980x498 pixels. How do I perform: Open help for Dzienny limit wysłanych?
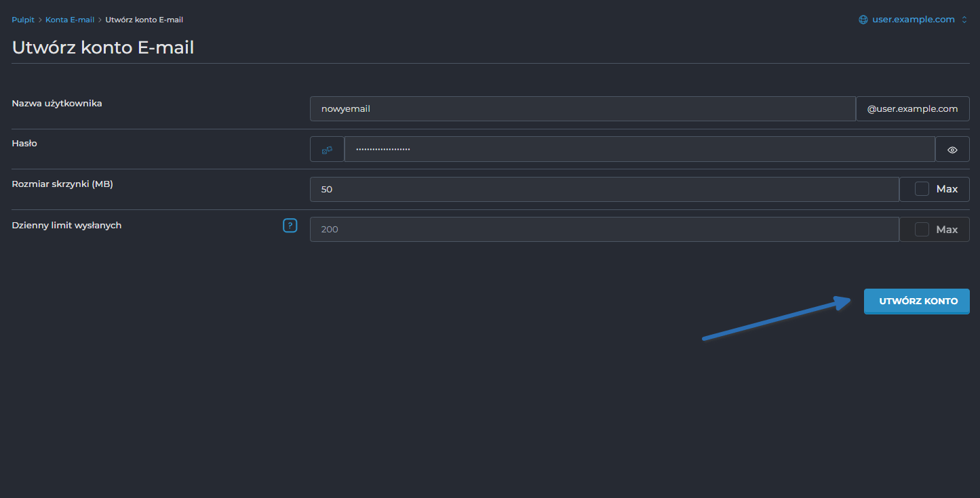[x=290, y=226]
